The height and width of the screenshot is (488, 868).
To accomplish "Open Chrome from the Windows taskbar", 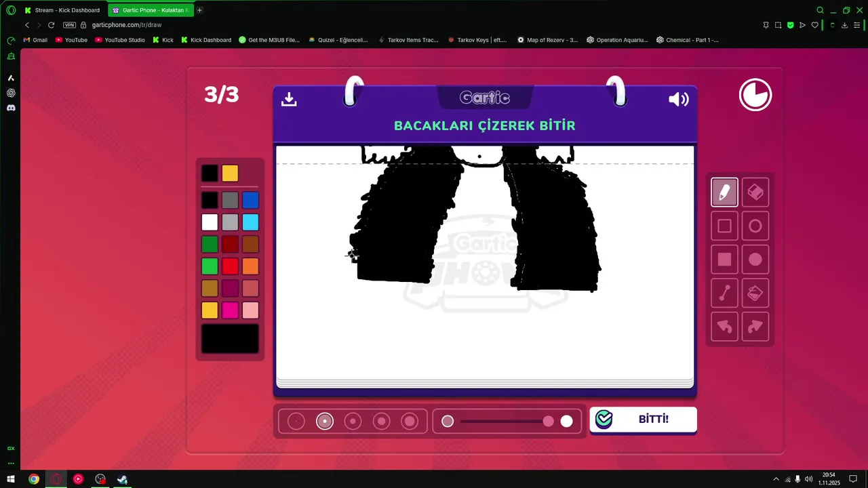I will (x=33, y=479).
